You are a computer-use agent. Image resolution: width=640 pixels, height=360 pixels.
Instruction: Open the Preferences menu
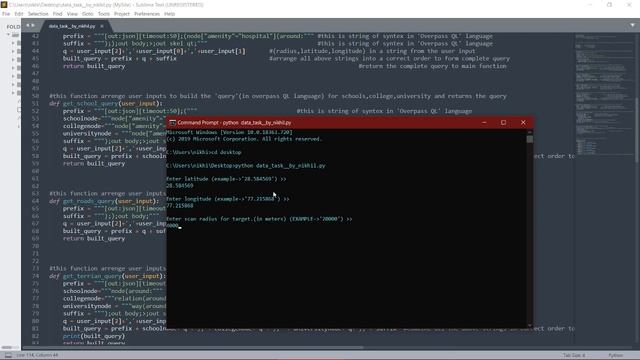pos(147,14)
